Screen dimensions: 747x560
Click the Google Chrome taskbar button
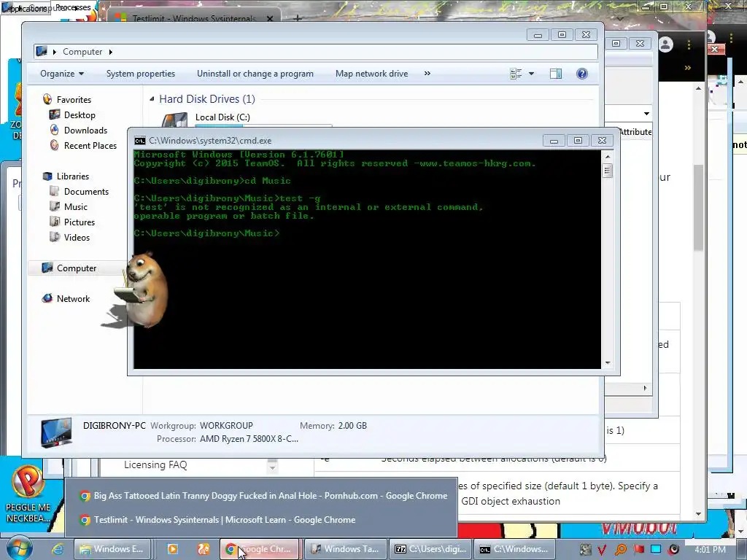(x=260, y=549)
